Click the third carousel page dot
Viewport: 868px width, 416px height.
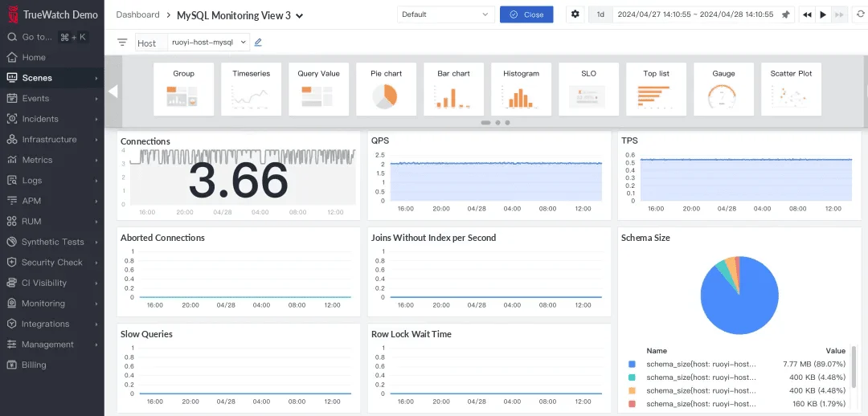click(508, 123)
